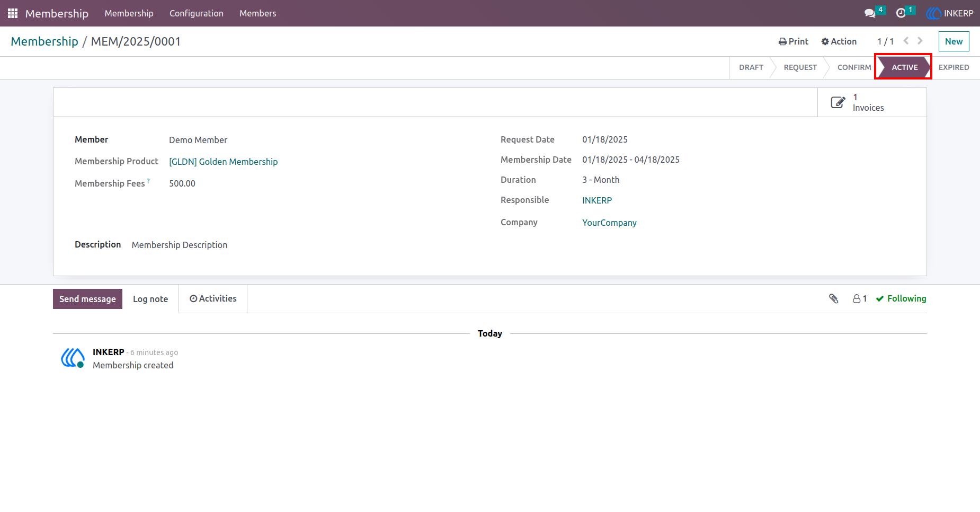Select the REQUEST status stage
This screenshot has height=512, width=980.
(x=800, y=67)
